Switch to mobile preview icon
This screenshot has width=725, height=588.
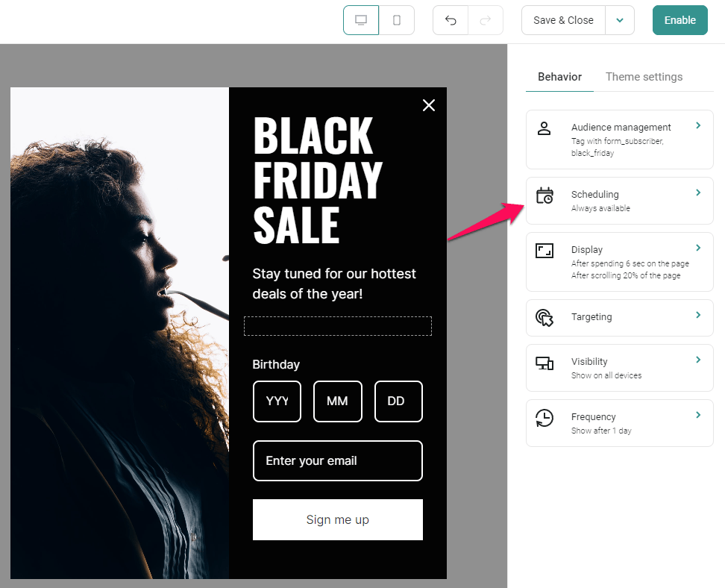[x=397, y=20]
